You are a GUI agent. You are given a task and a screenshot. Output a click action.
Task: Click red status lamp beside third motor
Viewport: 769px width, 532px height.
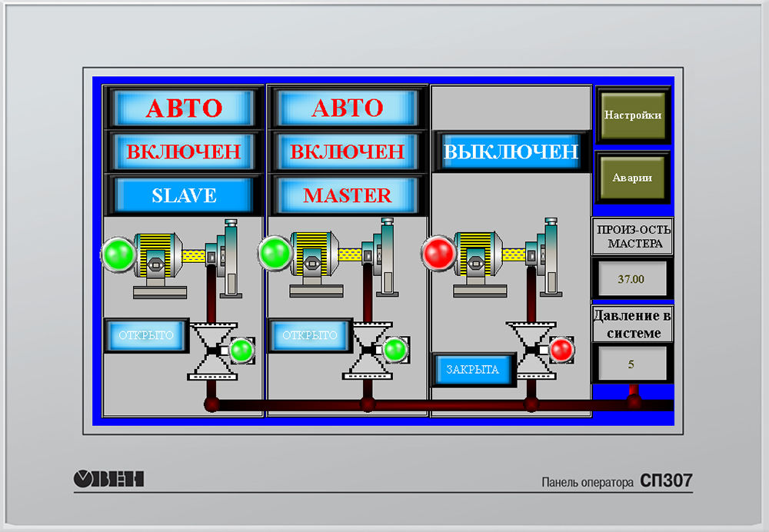tap(439, 252)
